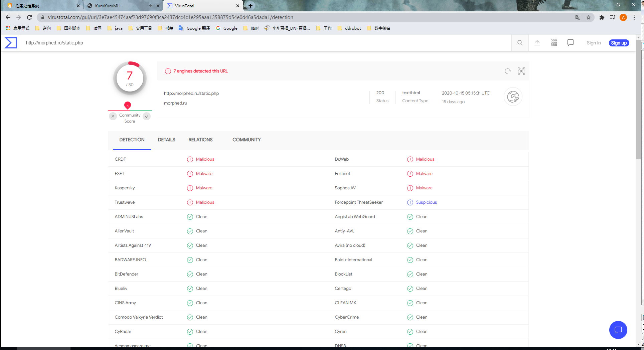Image resolution: width=644 pixels, height=350 pixels.
Task: Go forward in browser history
Action: click(19, 17)
